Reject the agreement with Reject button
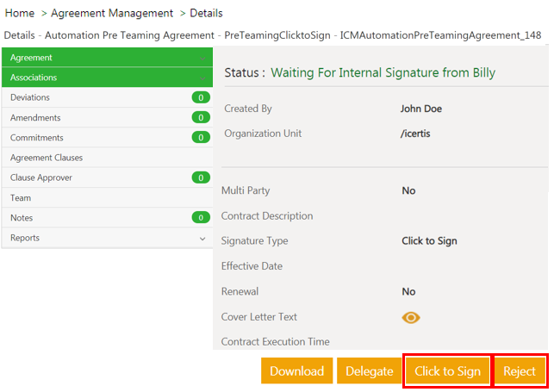 tap(520, 371)
